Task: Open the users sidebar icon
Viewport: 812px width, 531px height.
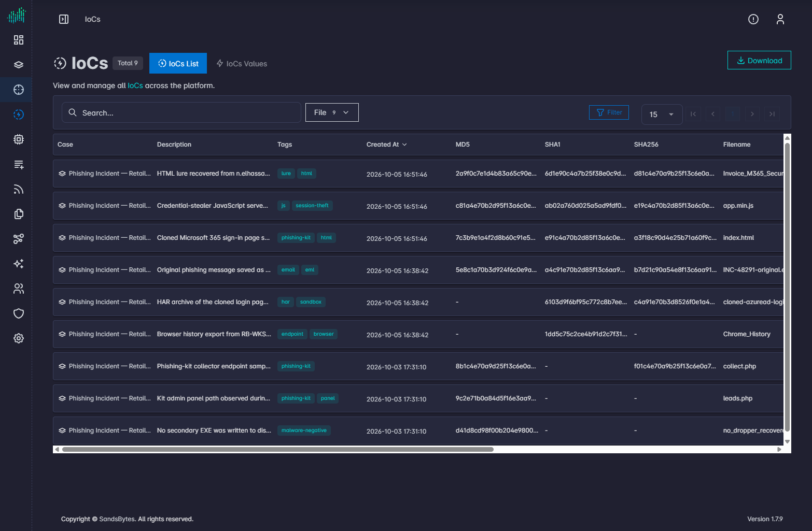Action: pos(19,289)
